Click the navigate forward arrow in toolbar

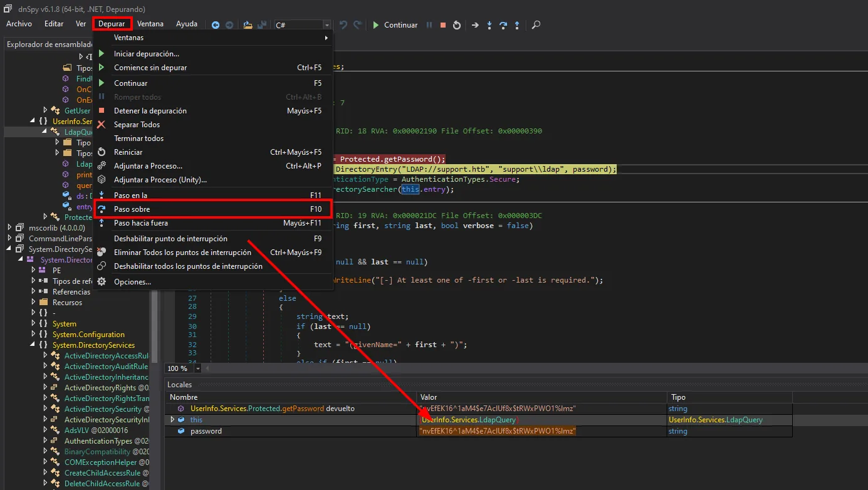[x=229, y=25]
